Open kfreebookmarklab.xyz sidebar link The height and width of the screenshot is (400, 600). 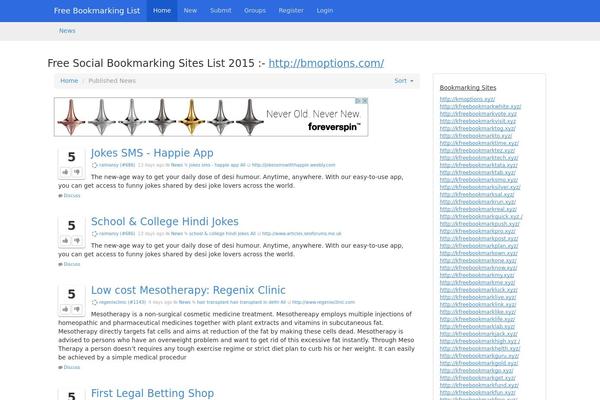477,327
